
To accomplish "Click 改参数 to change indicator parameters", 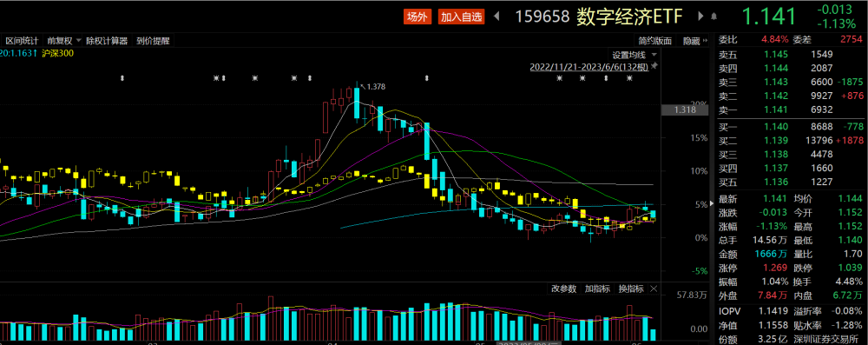I will 564,289.
